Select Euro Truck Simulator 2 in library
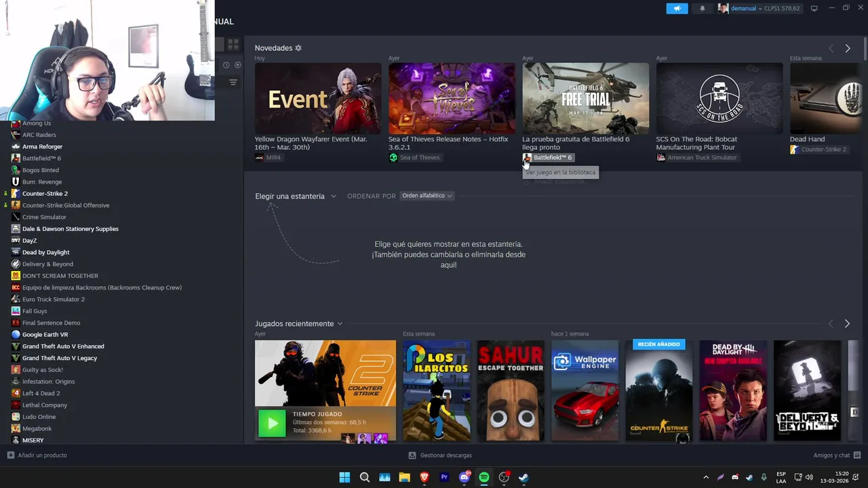 point(54,299)
